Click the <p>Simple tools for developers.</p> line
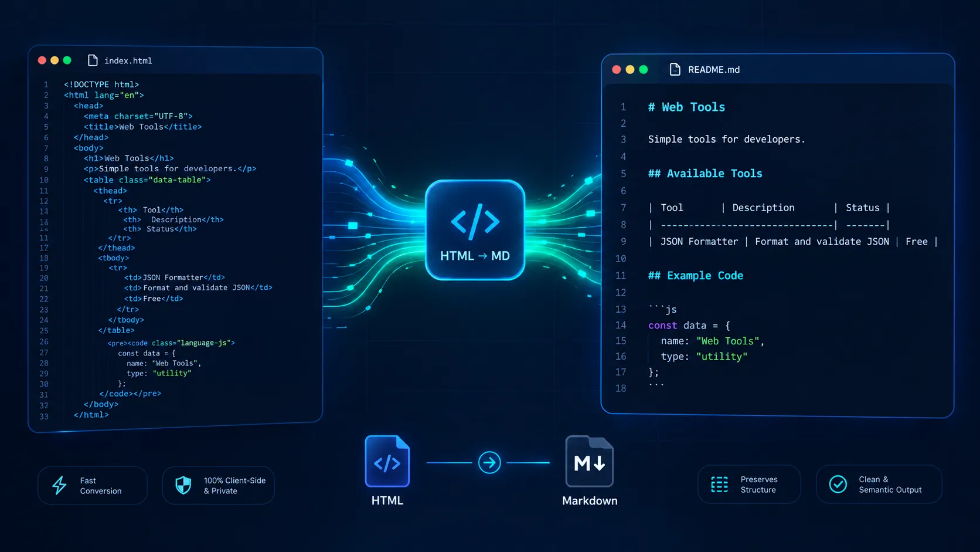980x552 pixels. point(170,168)
